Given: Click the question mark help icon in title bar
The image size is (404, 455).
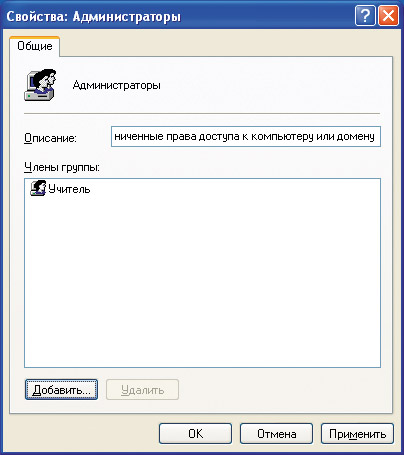Looking at the screenshot, I should [365, 16].
